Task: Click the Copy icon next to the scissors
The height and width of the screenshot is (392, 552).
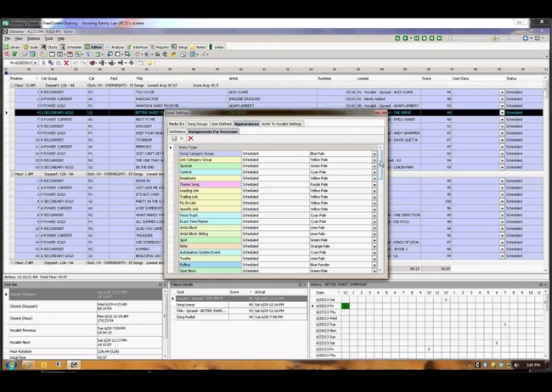Action: (x=51, y=63)
